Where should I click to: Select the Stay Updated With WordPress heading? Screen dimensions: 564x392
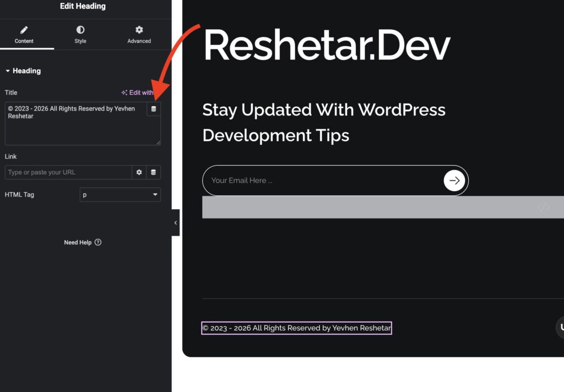[324, 122]
